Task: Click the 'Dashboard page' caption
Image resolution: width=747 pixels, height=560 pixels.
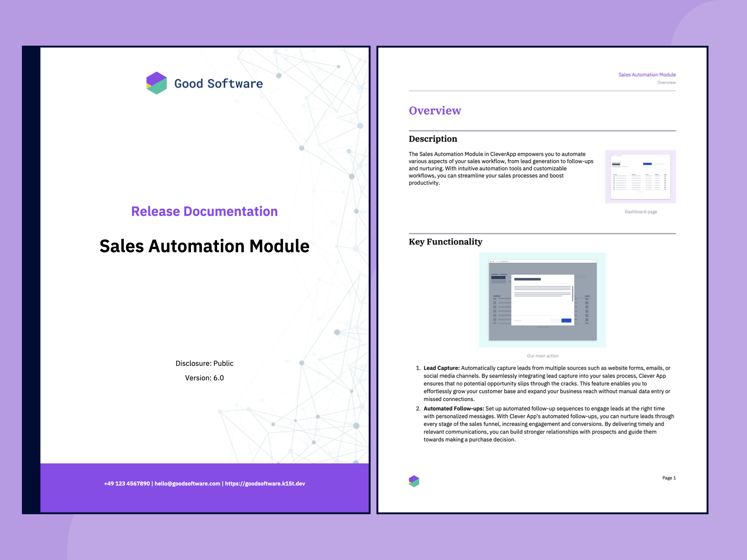Action: pyautogui.click(x=641, y=212)
